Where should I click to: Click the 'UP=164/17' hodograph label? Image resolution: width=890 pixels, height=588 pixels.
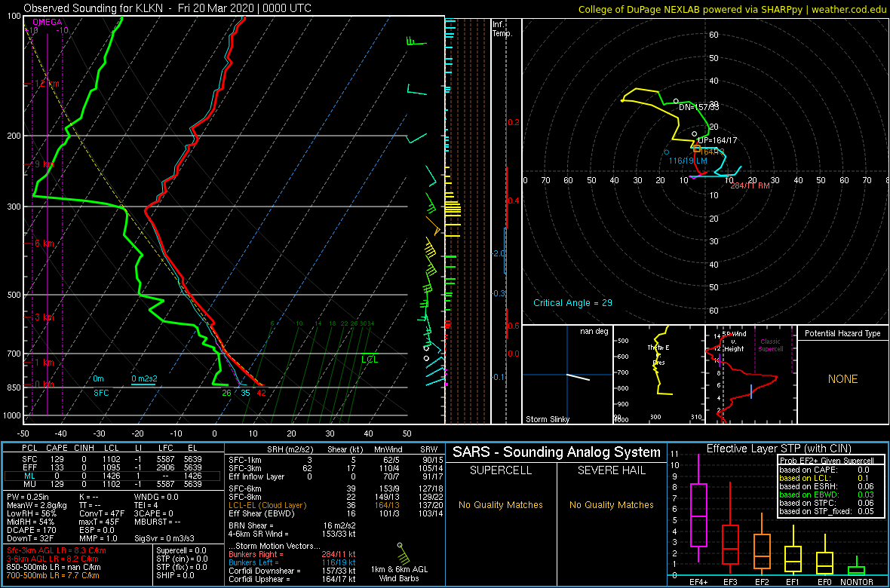pos(717,139)
